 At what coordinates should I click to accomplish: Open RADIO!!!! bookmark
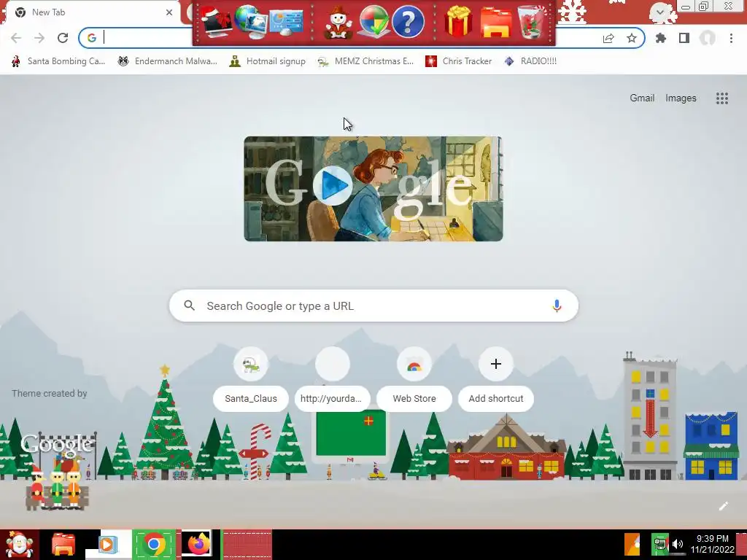point(530,61)
